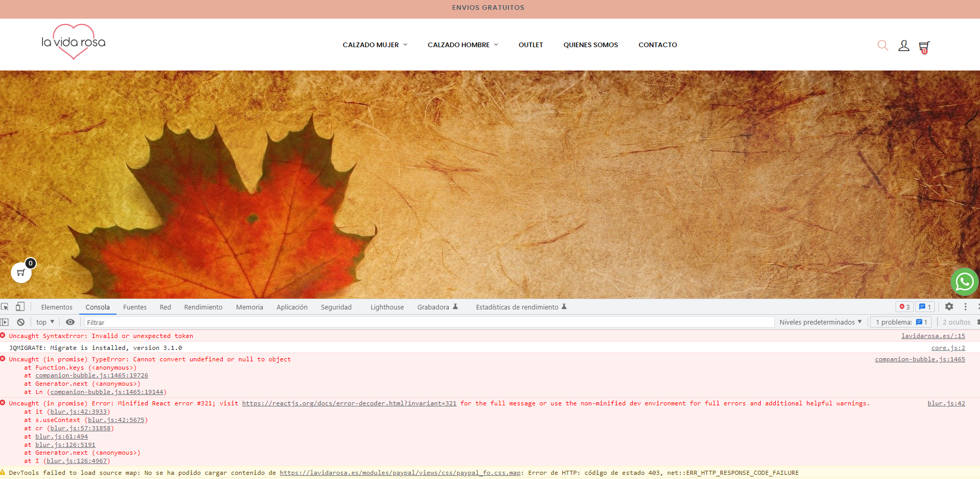Create a live expression with the eye icon
Viewport: 980px width, 479px height.
(70, 322)
